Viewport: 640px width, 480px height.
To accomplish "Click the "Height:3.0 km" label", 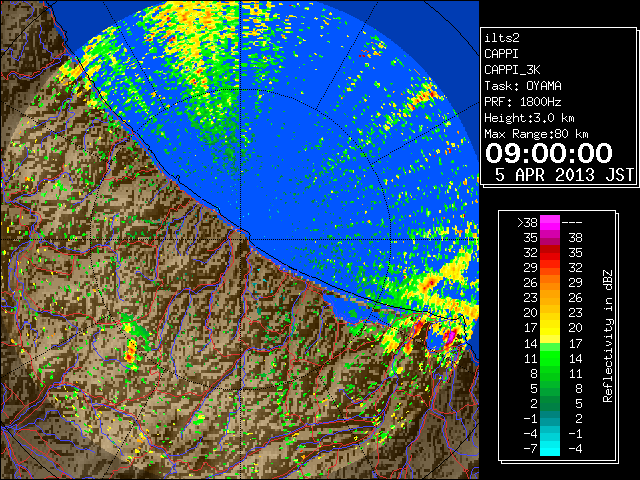I will click(x=529, y=118).
